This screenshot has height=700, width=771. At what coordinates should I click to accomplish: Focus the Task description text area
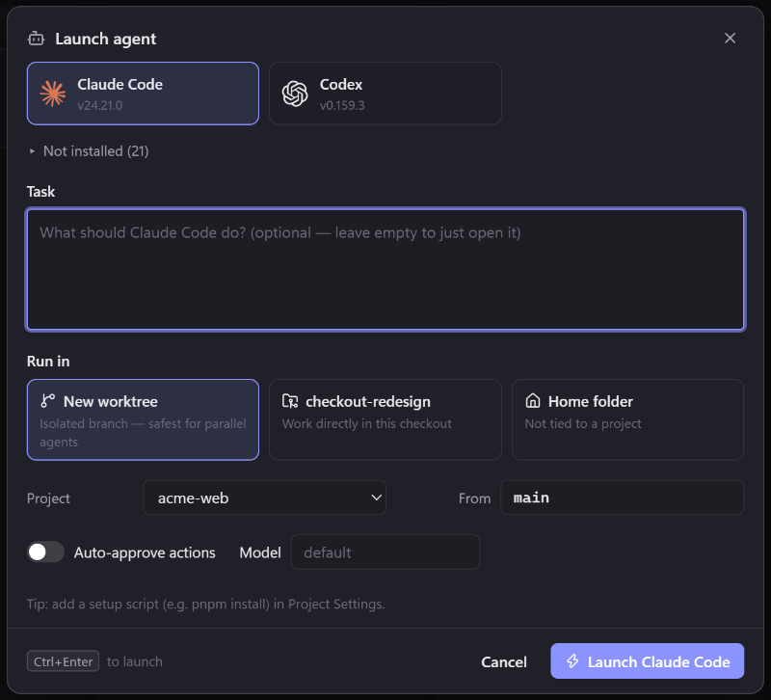[385, 270]
